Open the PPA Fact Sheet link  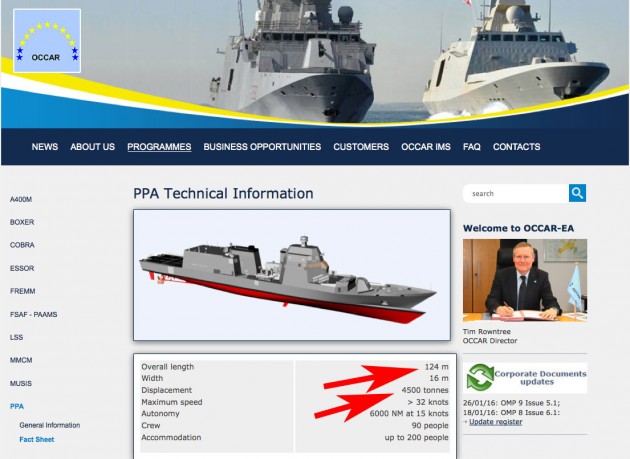click(x=37, y=439)
